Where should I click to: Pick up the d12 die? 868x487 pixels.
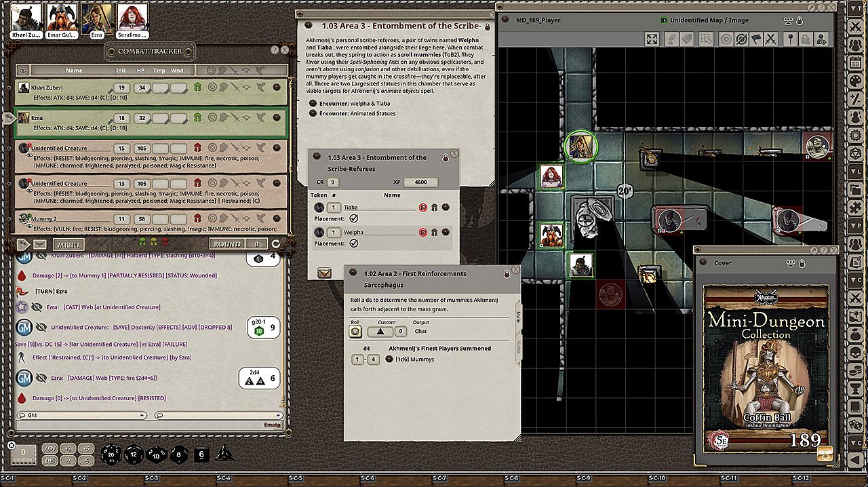[x=134, y=455]
